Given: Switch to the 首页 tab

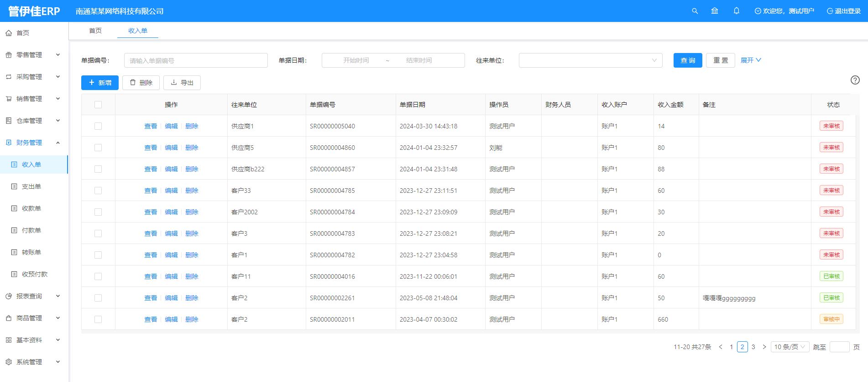Looking at the screenshot, I should 95,31.
